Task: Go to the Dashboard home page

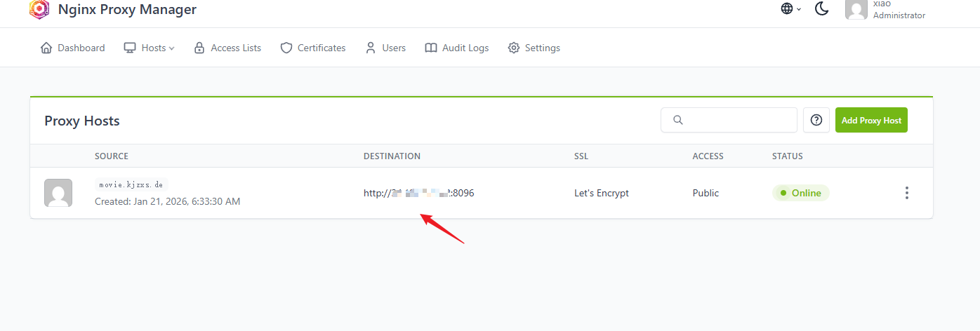Action: (x=73, y=48)
